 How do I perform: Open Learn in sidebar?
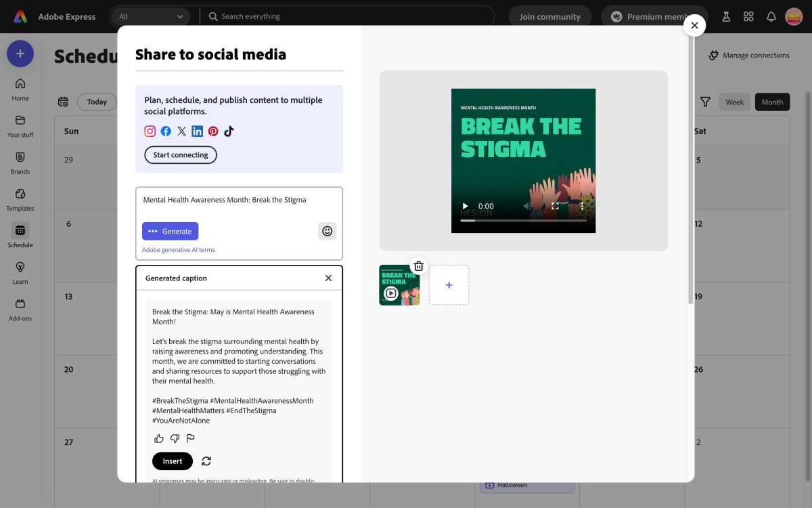(x=20, y=272)
